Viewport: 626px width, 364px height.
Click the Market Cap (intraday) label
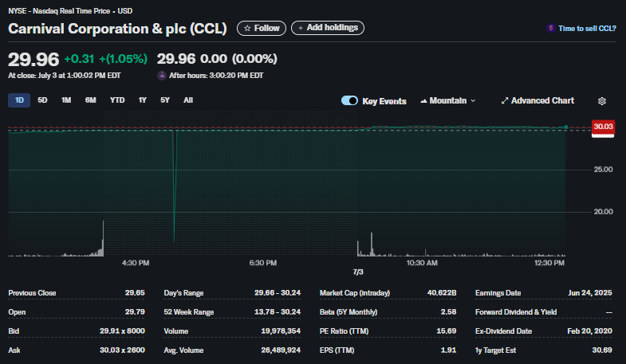[355, 293]
